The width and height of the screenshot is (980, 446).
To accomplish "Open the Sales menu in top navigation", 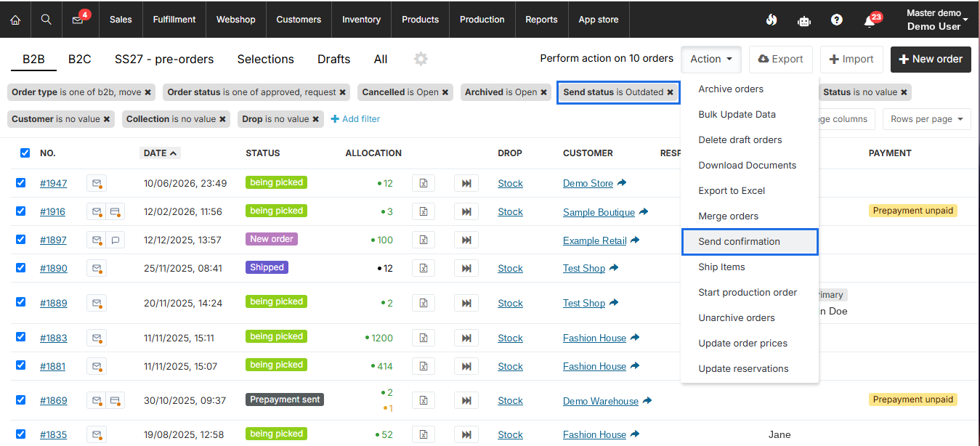I will [121, 20].
